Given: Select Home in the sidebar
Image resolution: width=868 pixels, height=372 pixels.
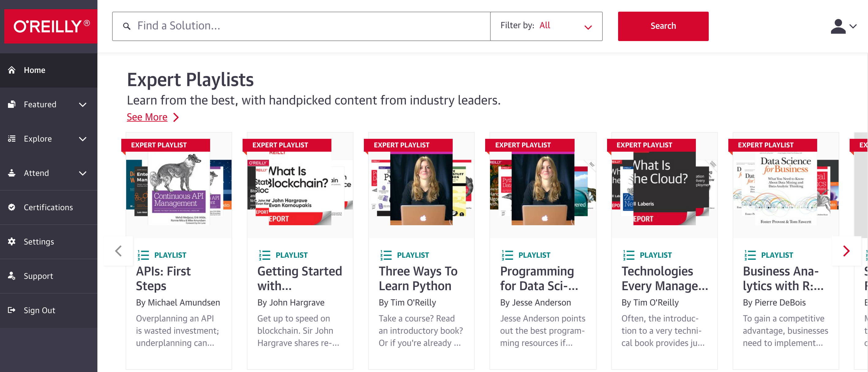Looking at the screenshot, I should [x=49, y=70].
